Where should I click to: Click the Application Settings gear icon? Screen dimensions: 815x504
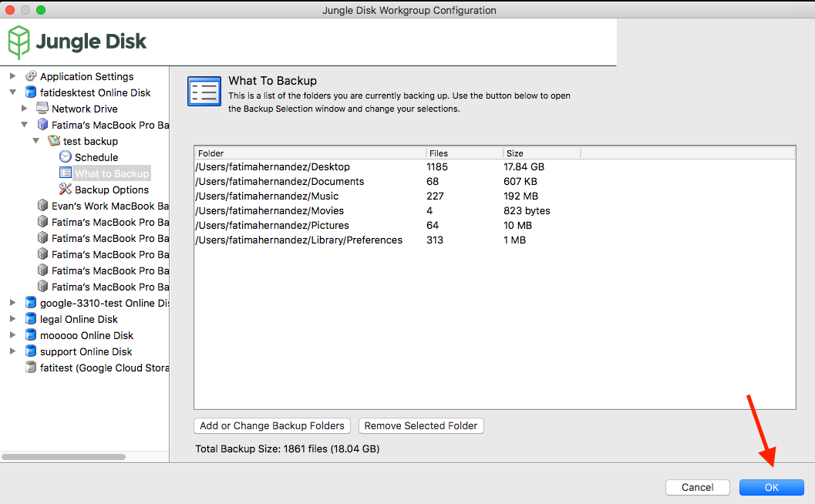31,76
